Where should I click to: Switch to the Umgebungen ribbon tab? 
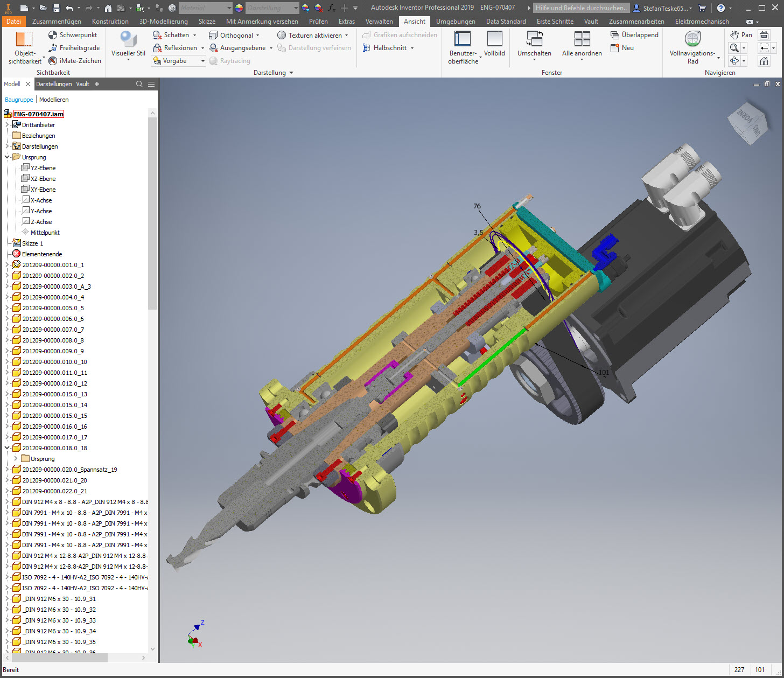pos(456,22)
